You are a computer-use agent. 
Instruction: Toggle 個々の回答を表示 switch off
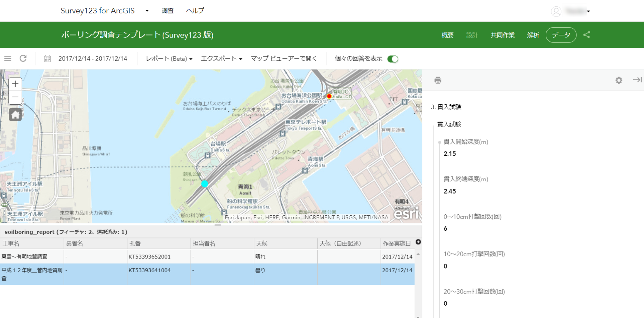(x=393, y=59)
